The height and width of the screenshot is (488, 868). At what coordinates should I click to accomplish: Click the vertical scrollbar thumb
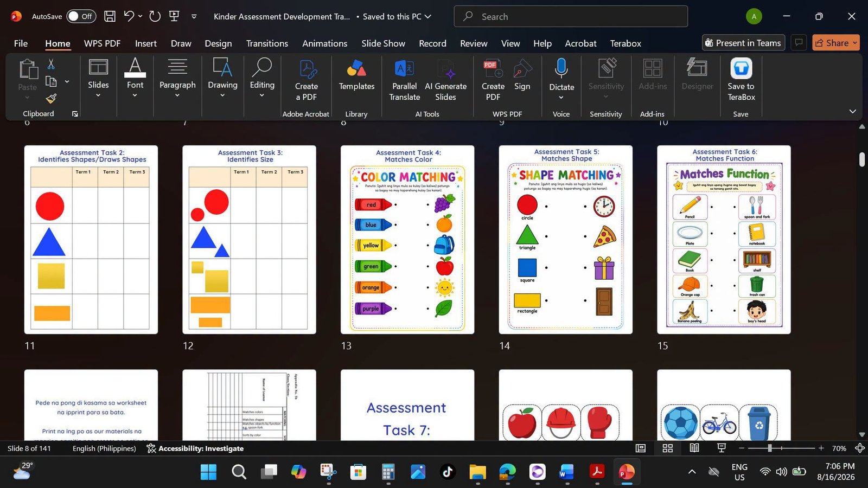pyautogui.click(x=862, y=159)
